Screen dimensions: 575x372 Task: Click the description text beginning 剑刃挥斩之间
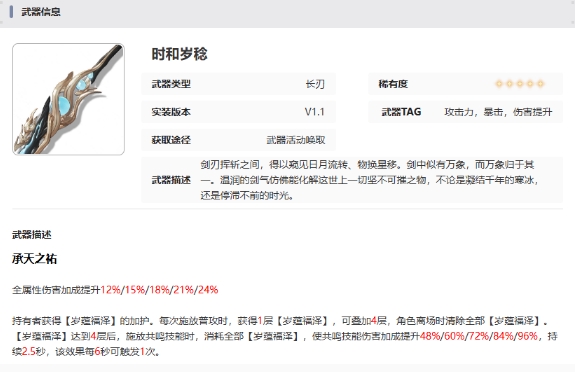pyautogui.click(x=369, y=180)
